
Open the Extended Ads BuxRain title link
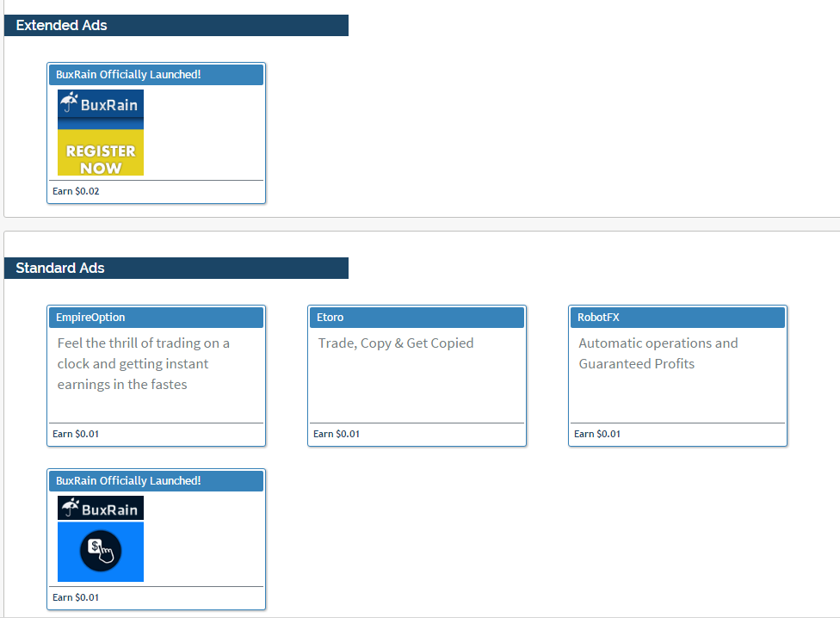coord(128,74)
